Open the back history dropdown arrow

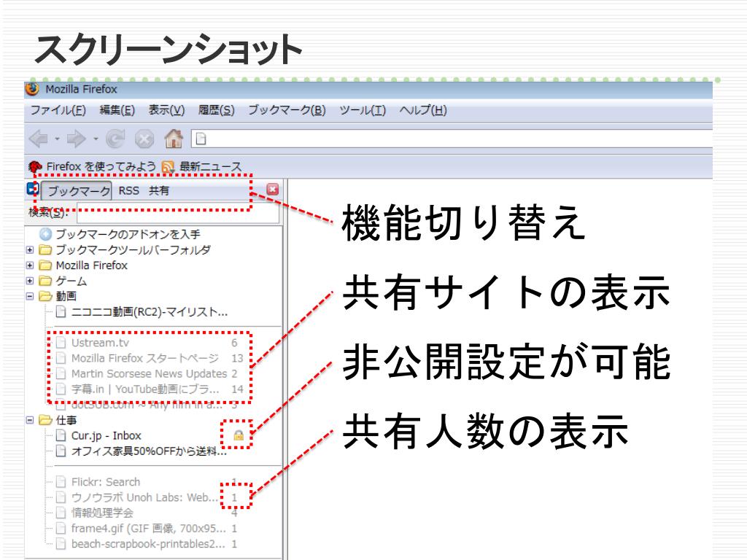point(57,139)
